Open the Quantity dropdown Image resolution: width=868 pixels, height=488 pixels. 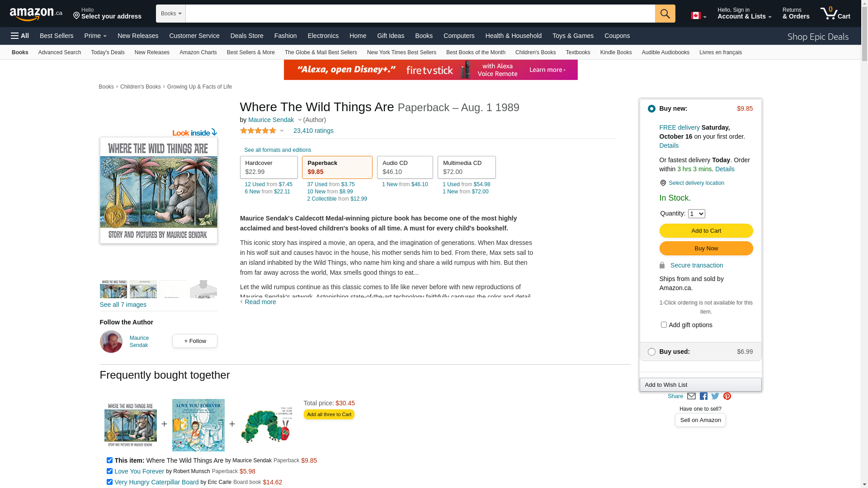coord(696,214)
